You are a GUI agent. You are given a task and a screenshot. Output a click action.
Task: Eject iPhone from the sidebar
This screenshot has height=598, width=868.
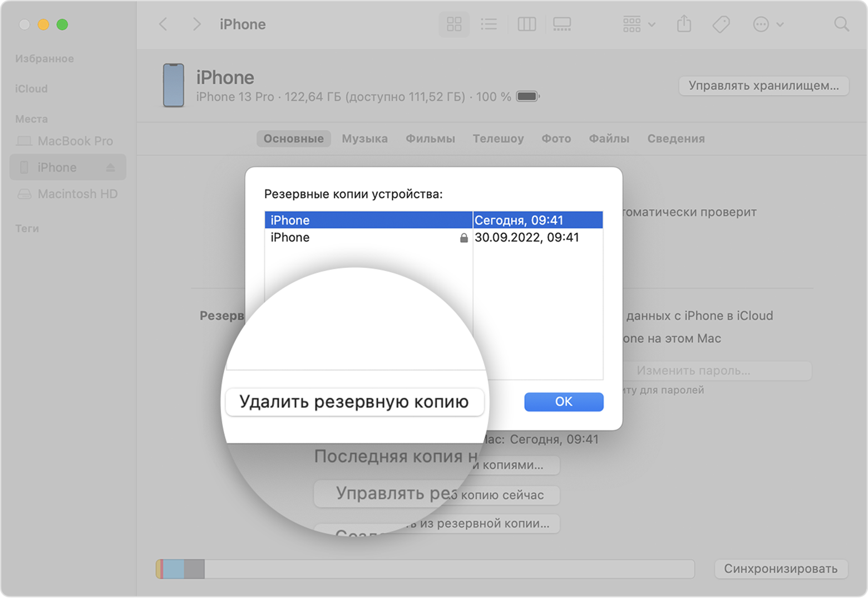pos(110,168)
